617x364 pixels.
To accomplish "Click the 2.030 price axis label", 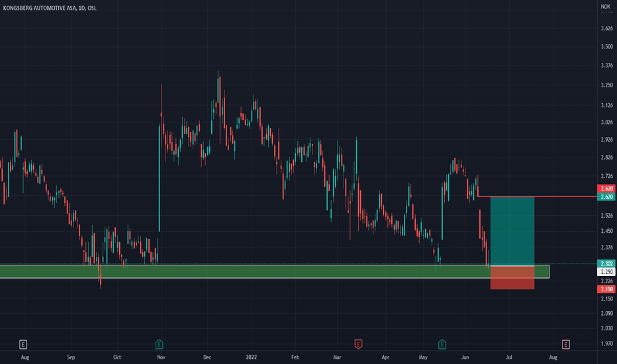I will 607,328.
